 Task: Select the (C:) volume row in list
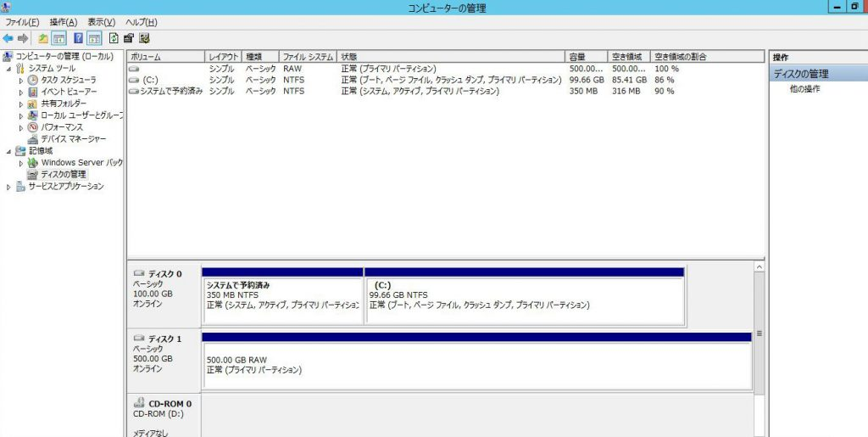tap(151, 80)
